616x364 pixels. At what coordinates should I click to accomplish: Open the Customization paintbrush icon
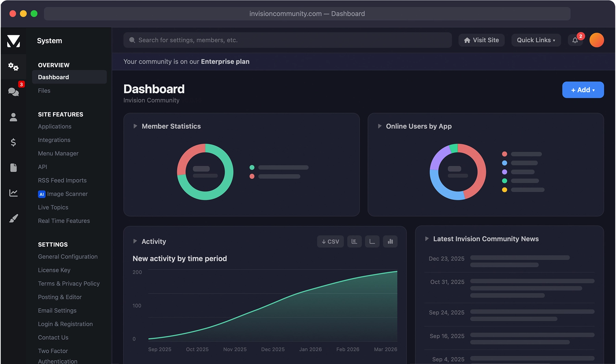(x=13, y=218)
